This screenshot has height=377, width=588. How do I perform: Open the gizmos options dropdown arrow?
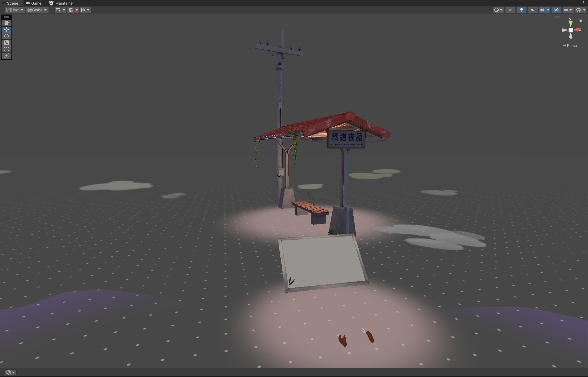(584, 10)
